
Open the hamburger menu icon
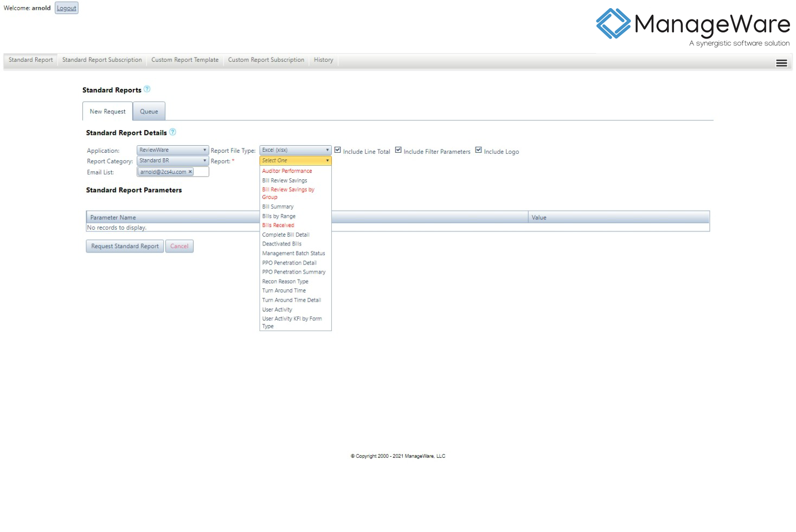click(x=781, y=63)
